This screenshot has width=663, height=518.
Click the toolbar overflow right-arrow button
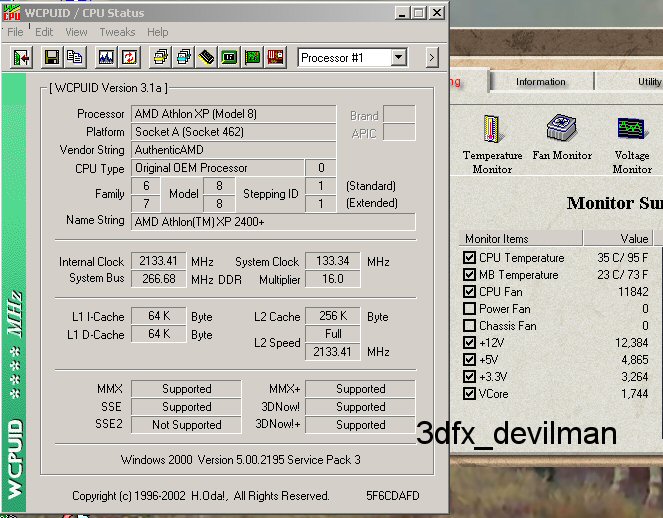(431, 57)
